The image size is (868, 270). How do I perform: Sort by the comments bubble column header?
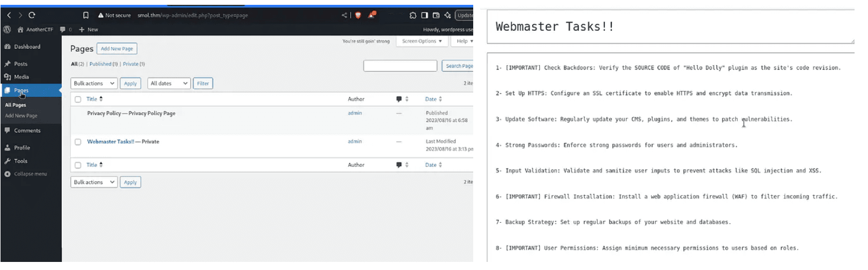click(399, 99)
